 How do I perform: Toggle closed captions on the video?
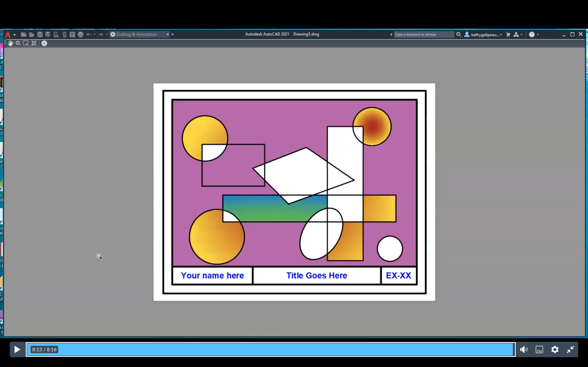[x=539, y=349]
